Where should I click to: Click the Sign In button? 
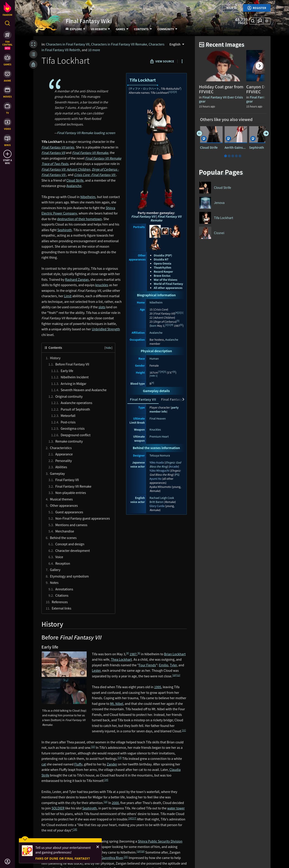(231, 8)
